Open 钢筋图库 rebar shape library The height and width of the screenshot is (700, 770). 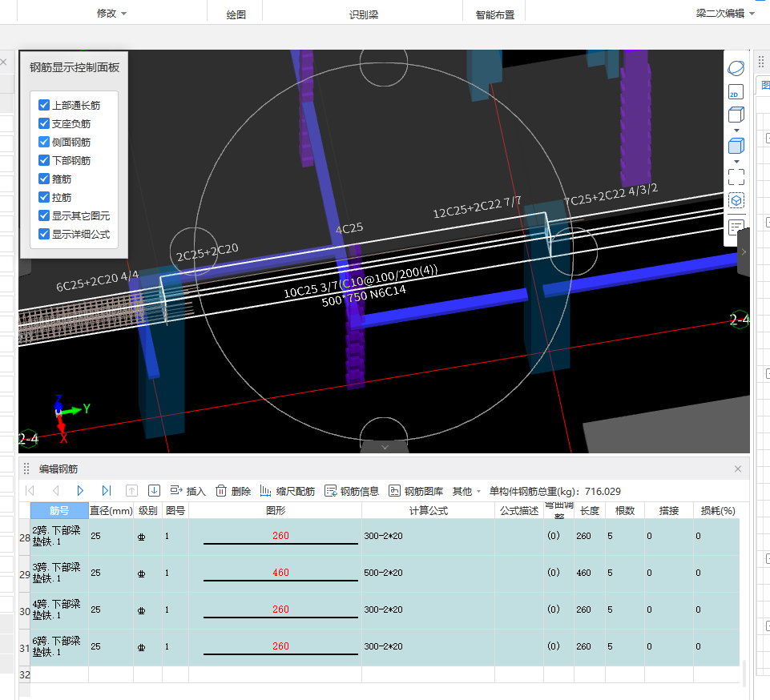click(x=416, y=491)
